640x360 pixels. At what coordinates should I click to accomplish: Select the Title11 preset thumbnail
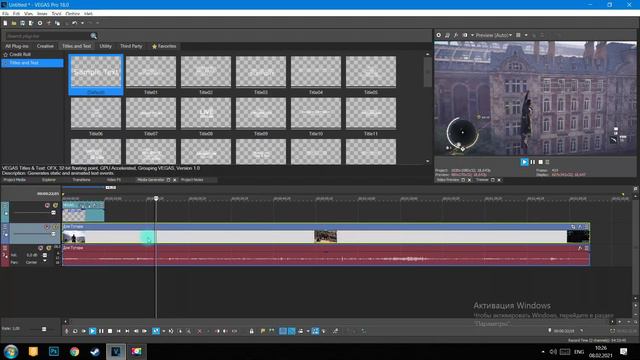pyautogui.click(x=371, y=113)
